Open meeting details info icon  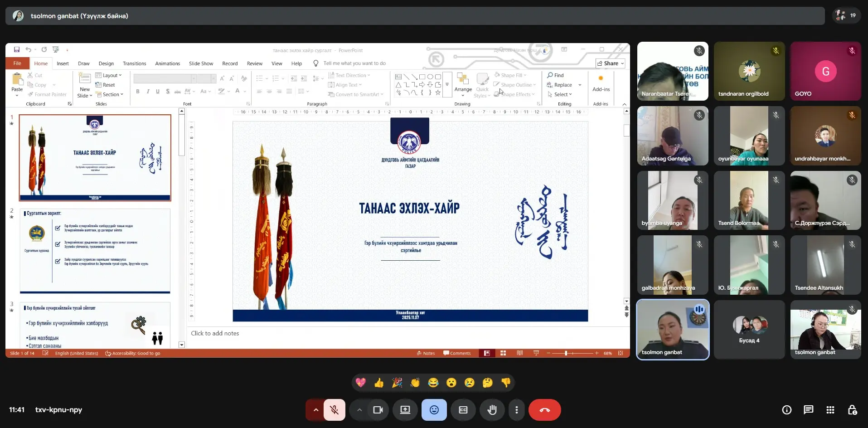786,410
